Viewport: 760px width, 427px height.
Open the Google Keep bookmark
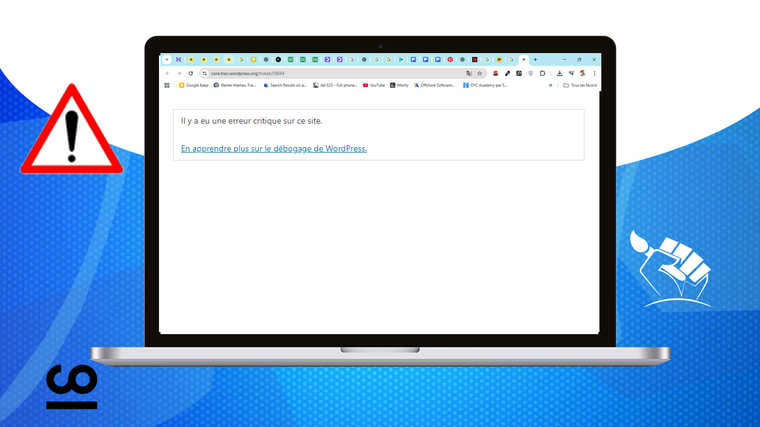(x=193, y=85)
